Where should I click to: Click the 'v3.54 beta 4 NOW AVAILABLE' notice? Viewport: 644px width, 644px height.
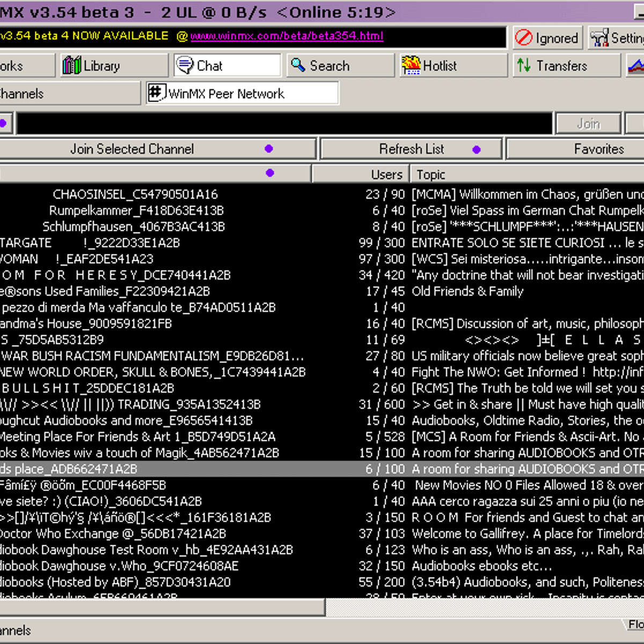pyautogui.click(x=84, y=36)
